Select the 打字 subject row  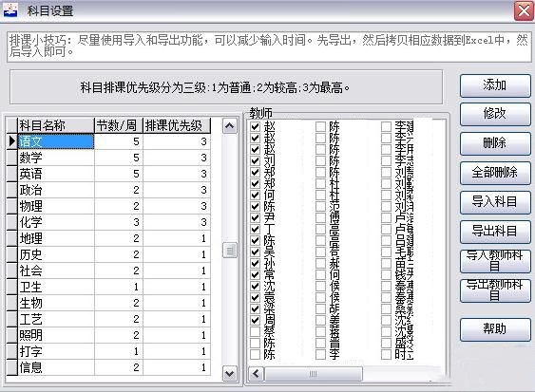(x=114, y=351)
